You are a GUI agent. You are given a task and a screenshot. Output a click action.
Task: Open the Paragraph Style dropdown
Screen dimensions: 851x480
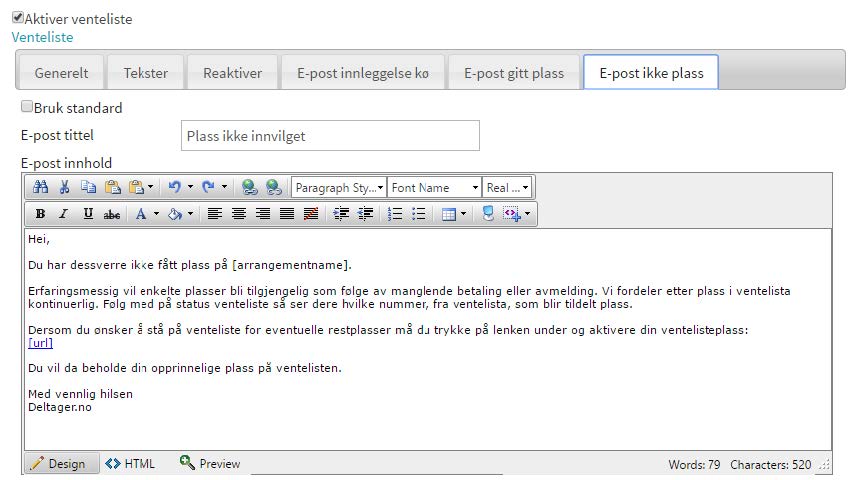[339, 187]
